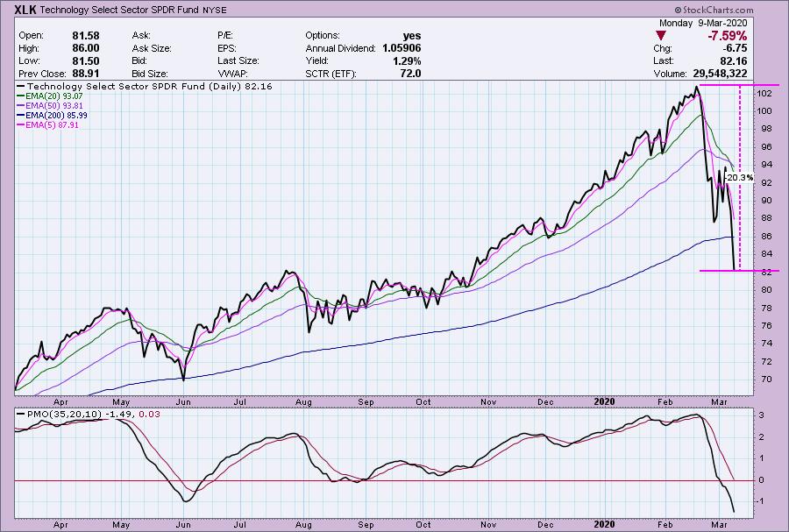Click the Ask Size: label
This screenshot has height=532, width=789.
coord(152,48)
